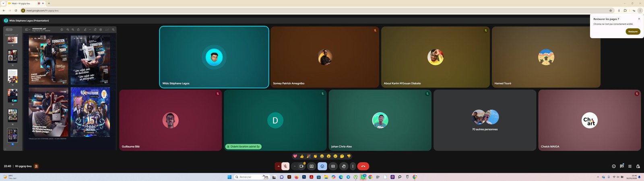Reload the page in Chrome
This screenshot has width=644, height=181.
coord(16,10)
